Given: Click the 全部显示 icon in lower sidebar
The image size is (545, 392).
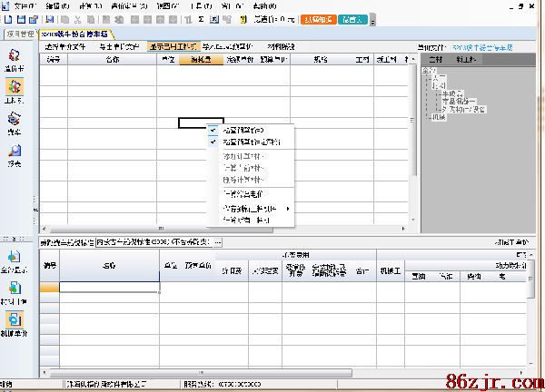Looking at the screenshot, I should 15,261.
